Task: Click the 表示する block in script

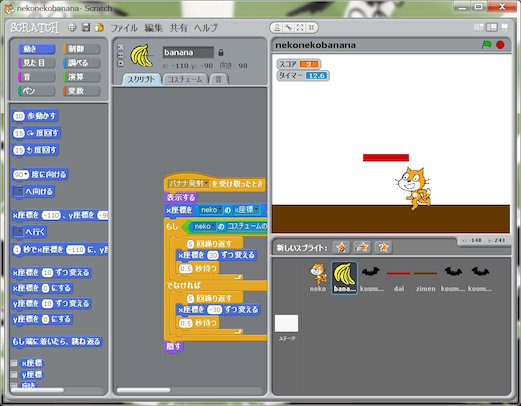Action: pos(181,197)
